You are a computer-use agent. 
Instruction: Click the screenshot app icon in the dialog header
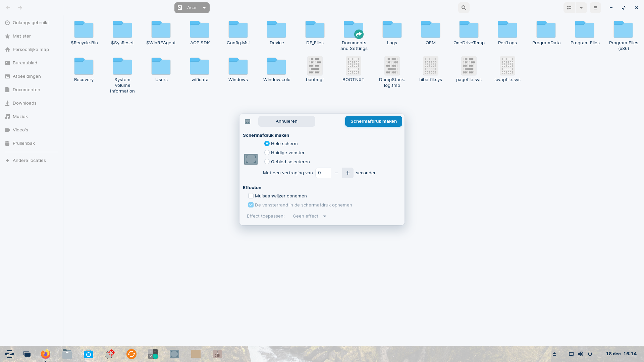(x=248, y=121)
